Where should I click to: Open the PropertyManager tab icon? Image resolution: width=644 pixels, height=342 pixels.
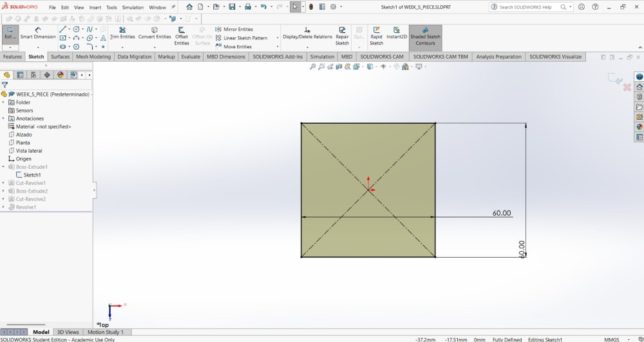20,75
